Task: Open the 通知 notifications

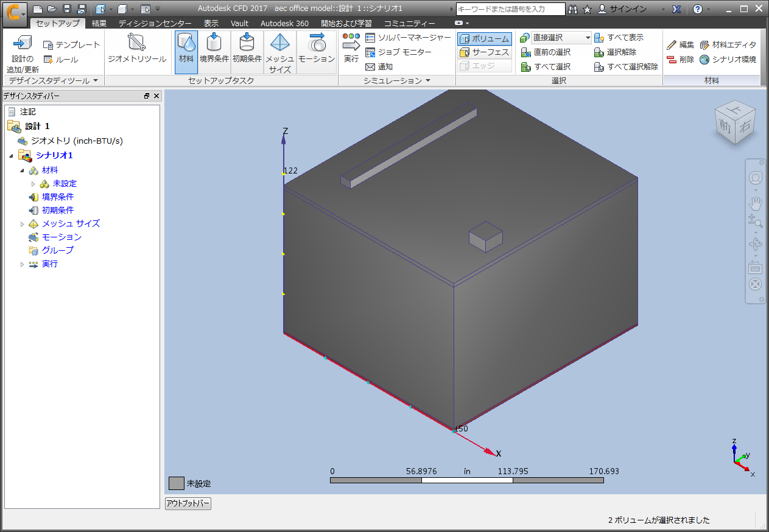Action: (379, 67)
